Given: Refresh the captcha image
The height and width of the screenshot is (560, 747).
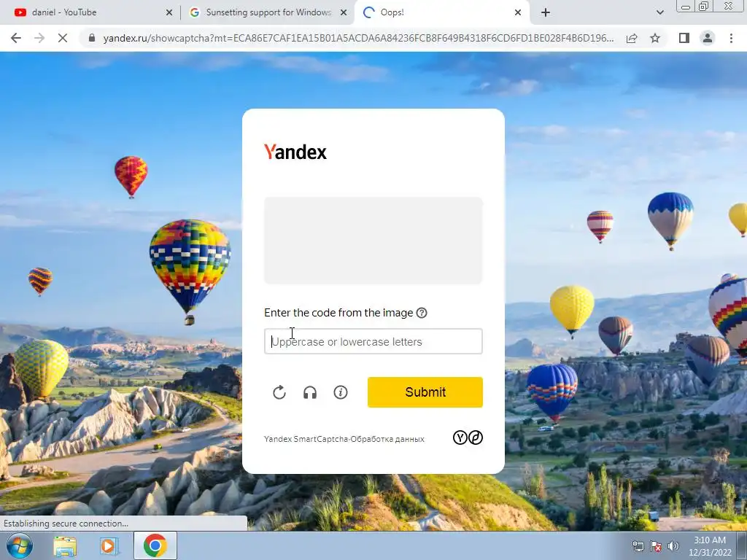Looking at the screenshot, I should point(279,392).
